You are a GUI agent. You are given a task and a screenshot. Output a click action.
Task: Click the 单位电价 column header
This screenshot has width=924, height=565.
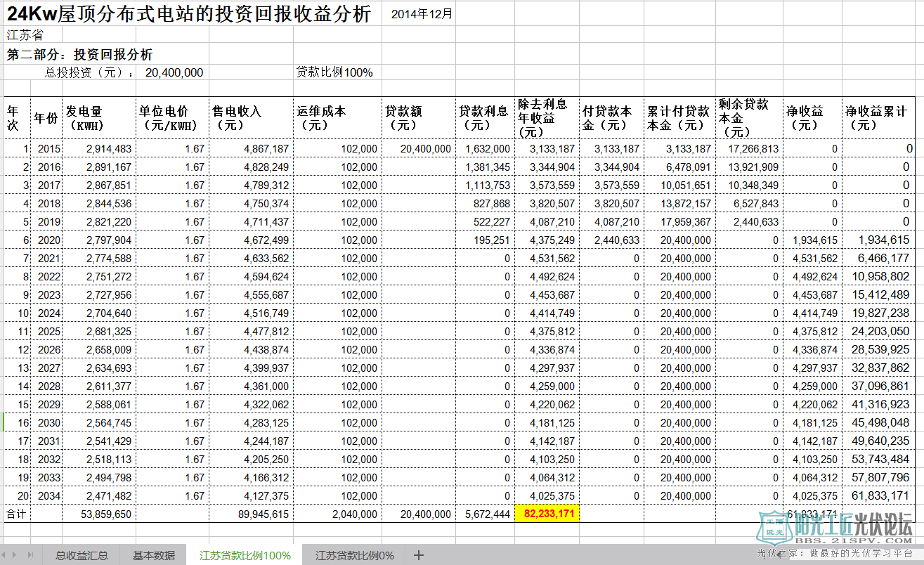[x=172, y=117]
